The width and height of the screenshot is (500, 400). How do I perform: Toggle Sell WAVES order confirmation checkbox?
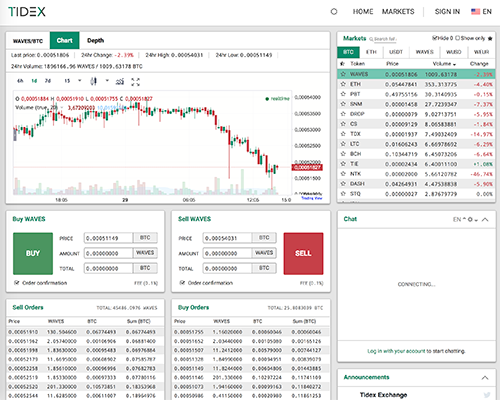(182, 283)
